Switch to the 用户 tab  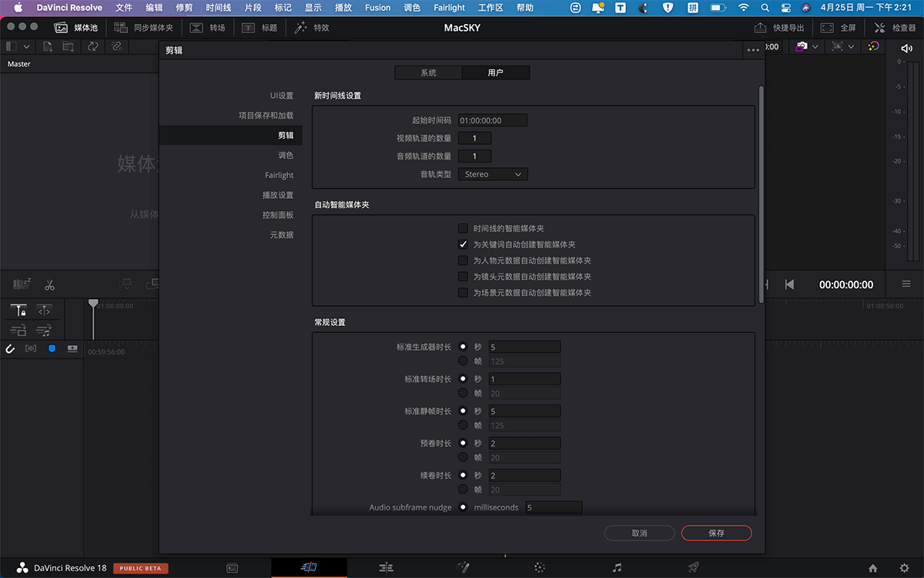coord(496,72)
